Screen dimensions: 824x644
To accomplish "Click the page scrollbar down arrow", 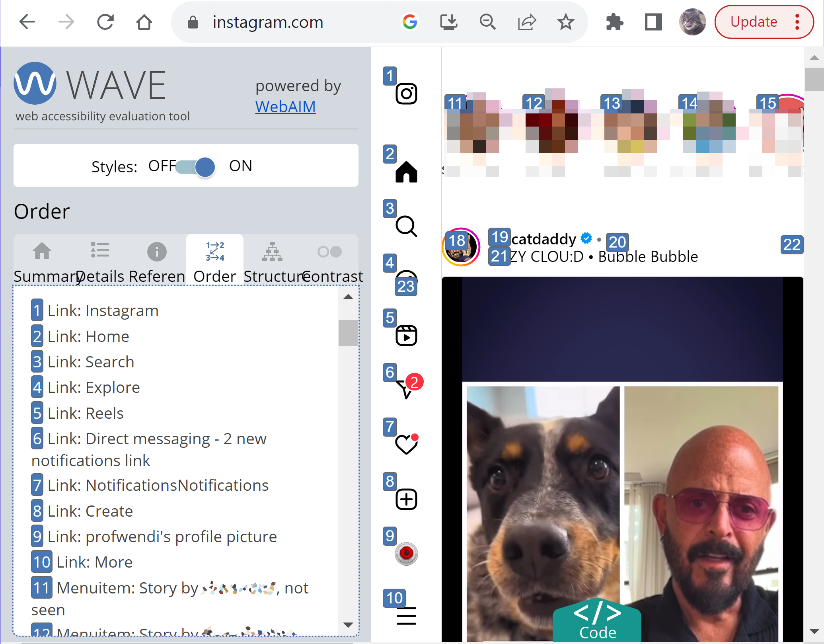I will [x=814, y=632].
